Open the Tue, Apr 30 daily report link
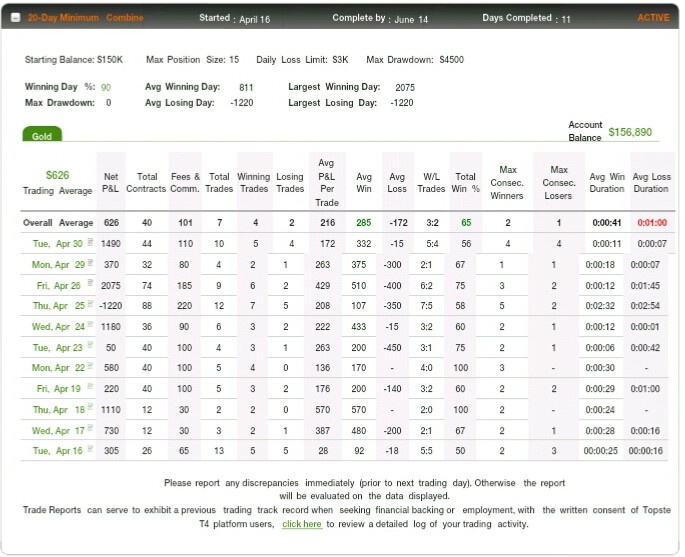This screenshot has width=685, height=557. (57, 244)
